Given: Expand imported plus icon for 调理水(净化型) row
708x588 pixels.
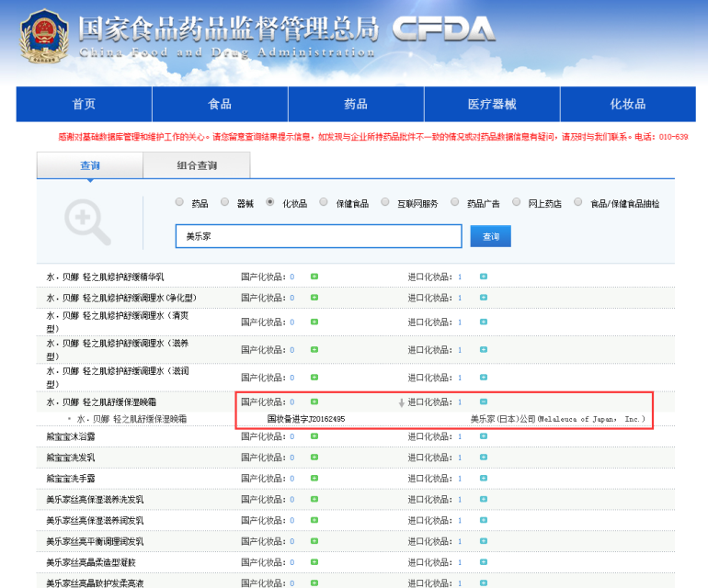Looking at the screenshot, I should [483, 298].
